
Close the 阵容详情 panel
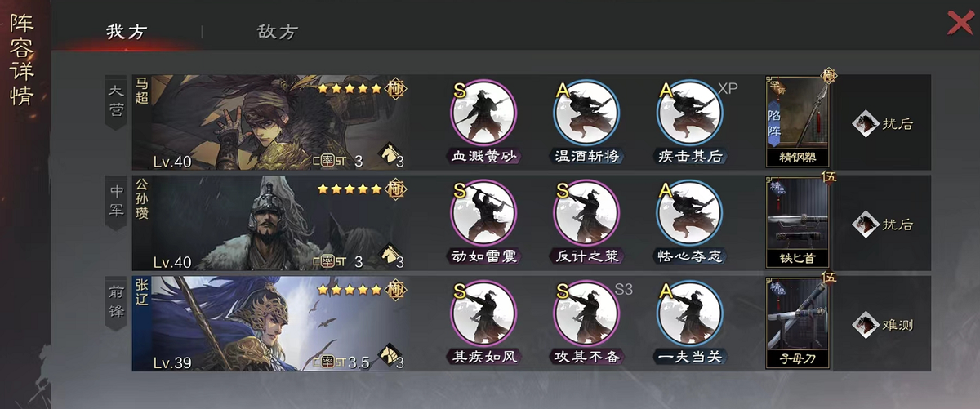[x=960, y=23]
